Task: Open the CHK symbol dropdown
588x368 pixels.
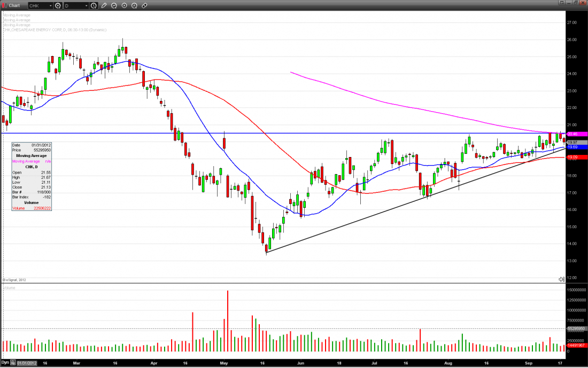Action: coord(50,5)
